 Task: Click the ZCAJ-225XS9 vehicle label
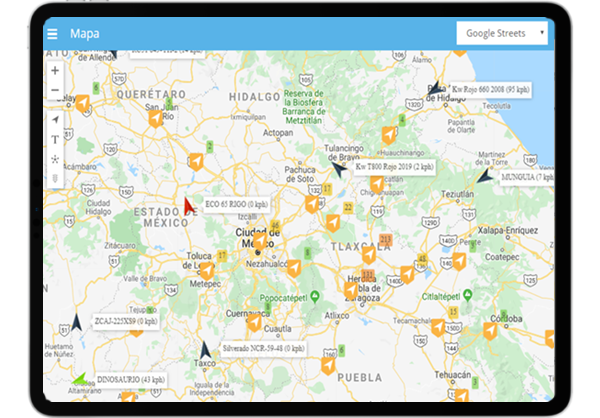126,322
